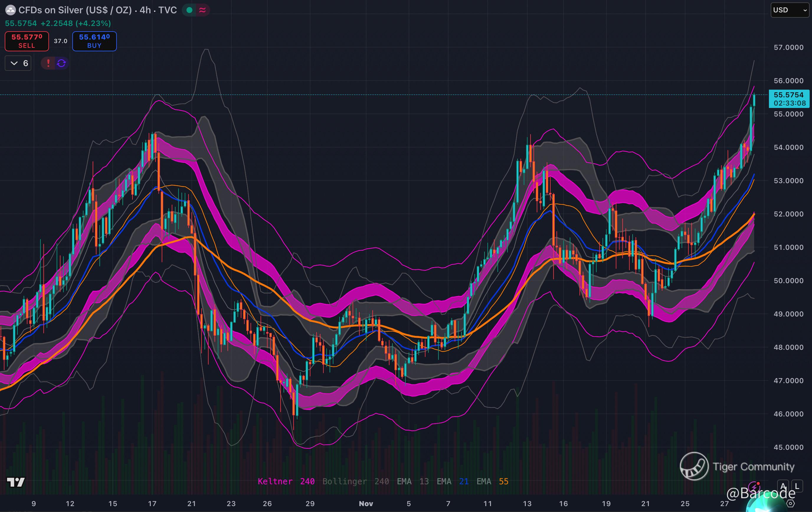
Task: Click the purple refresh arrows icon
Action: point(61,63)
